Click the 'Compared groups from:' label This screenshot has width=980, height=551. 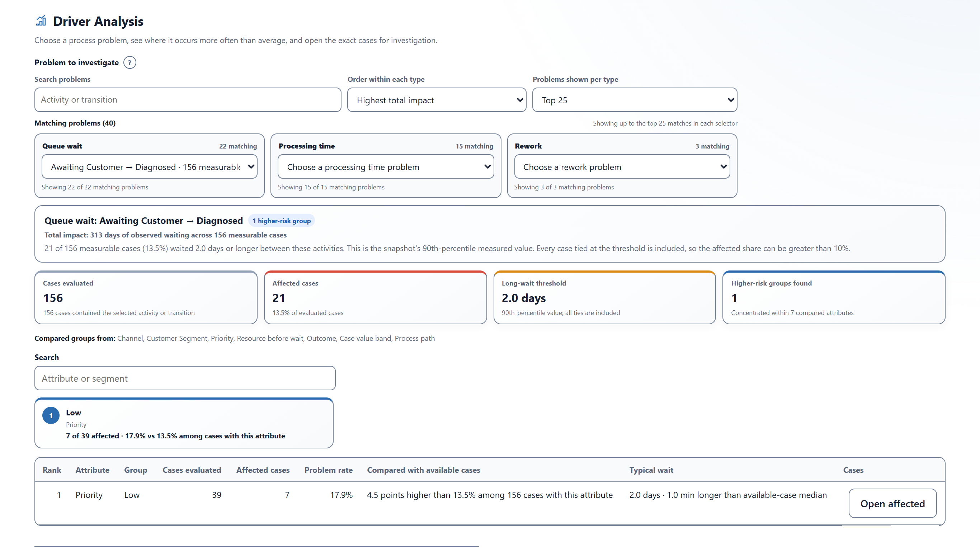click(75, 338)
